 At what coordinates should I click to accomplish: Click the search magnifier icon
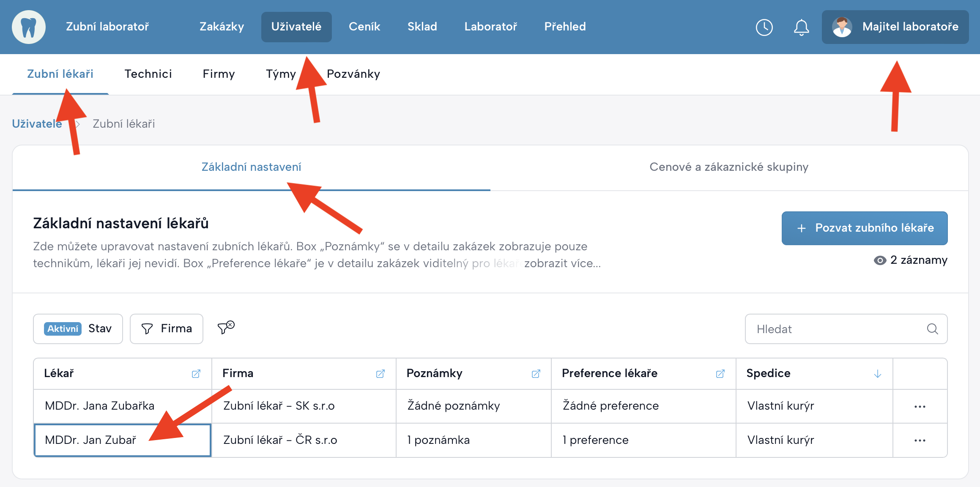(x=932, y=329)
